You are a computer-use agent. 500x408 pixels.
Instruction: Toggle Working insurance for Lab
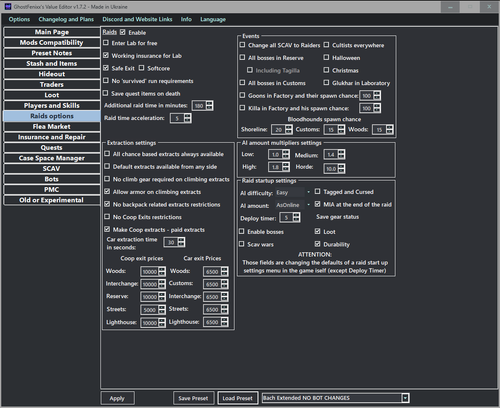tap(106, 55)
